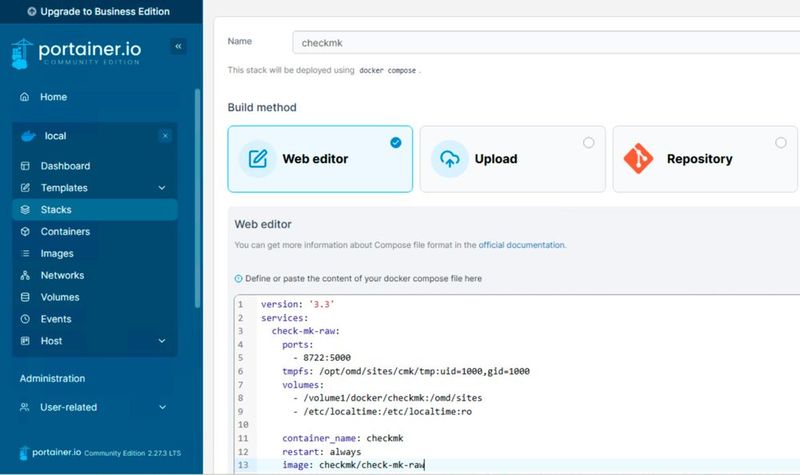Click the Home house icon in sidebar
This screenshot has height=475, width=800.
(x=25, y=97)
